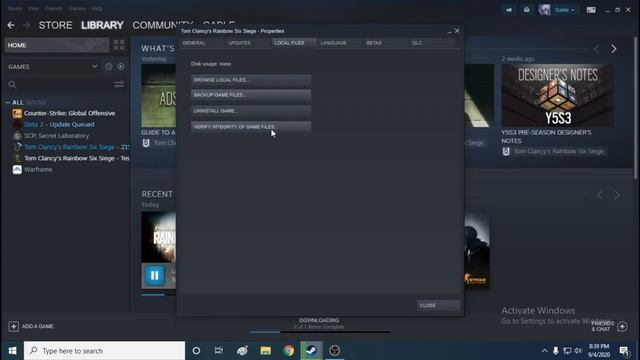Pause the current download

click(154, 276)
